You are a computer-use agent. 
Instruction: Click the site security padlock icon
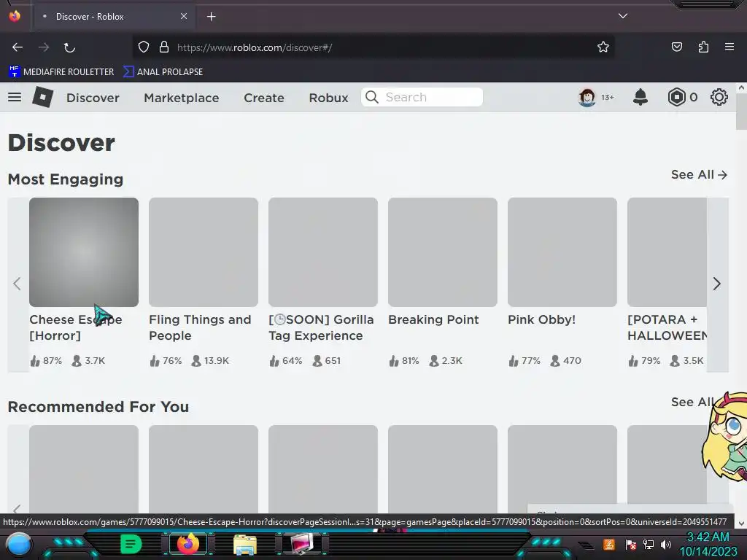164,47
